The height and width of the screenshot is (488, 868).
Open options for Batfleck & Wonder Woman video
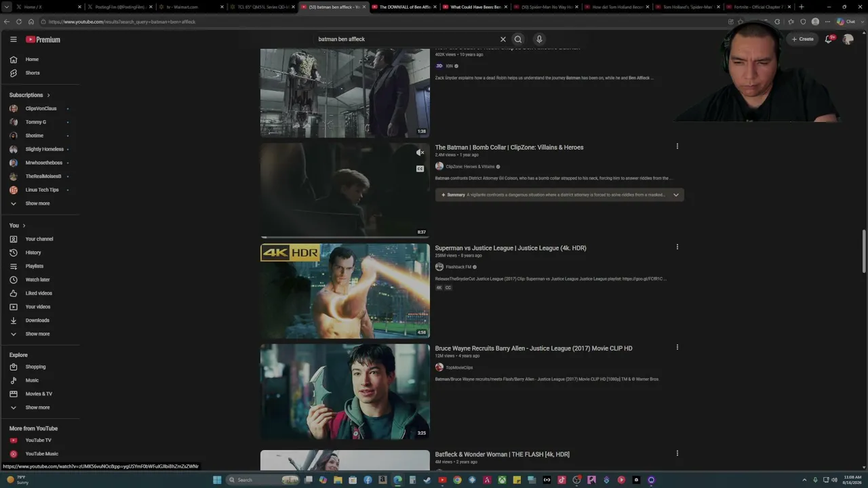[677, 453]
